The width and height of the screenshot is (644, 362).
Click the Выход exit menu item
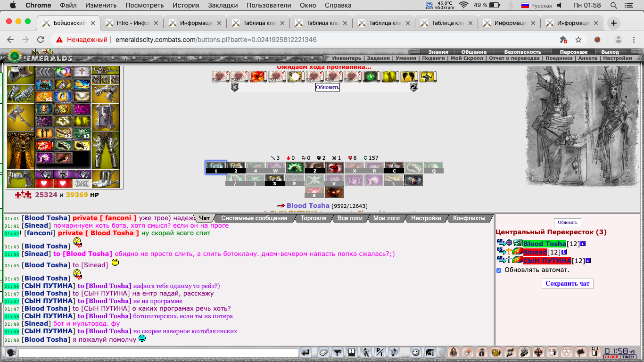point(610,52)
